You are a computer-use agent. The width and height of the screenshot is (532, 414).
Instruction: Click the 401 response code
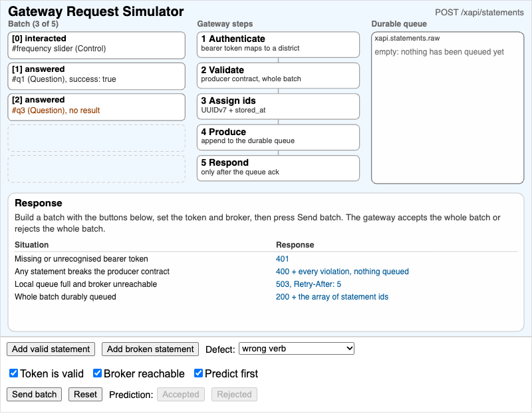pyautogui.click(x=282, y=259)
